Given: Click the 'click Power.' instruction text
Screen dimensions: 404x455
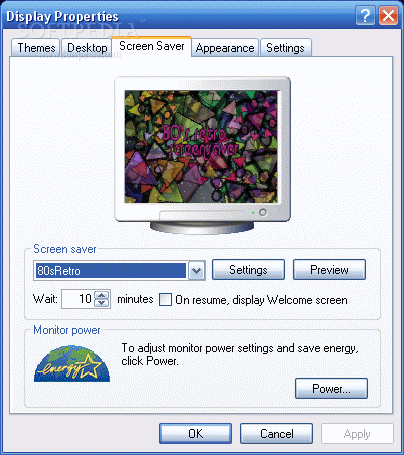Looking at the screenshot, I should pos(150,361).
